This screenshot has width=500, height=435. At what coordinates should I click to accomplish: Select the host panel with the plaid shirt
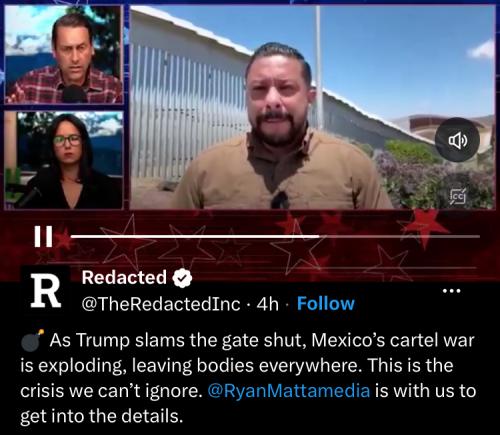[64, 54]
